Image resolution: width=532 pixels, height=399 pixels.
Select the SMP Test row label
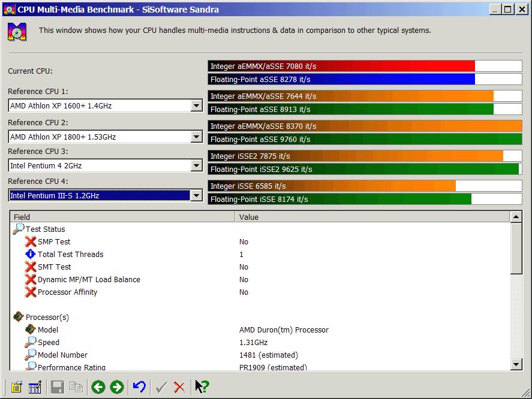pos(54,241)
